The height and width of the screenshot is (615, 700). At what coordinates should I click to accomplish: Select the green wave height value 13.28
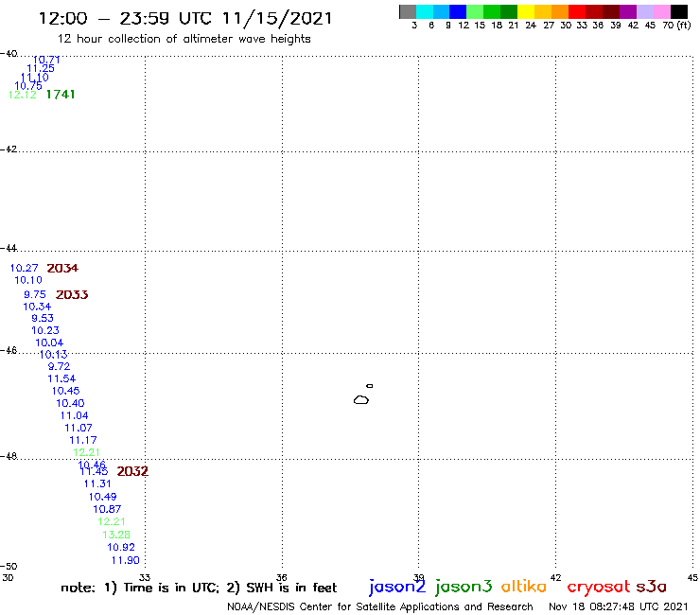click(x=116, y=535)
